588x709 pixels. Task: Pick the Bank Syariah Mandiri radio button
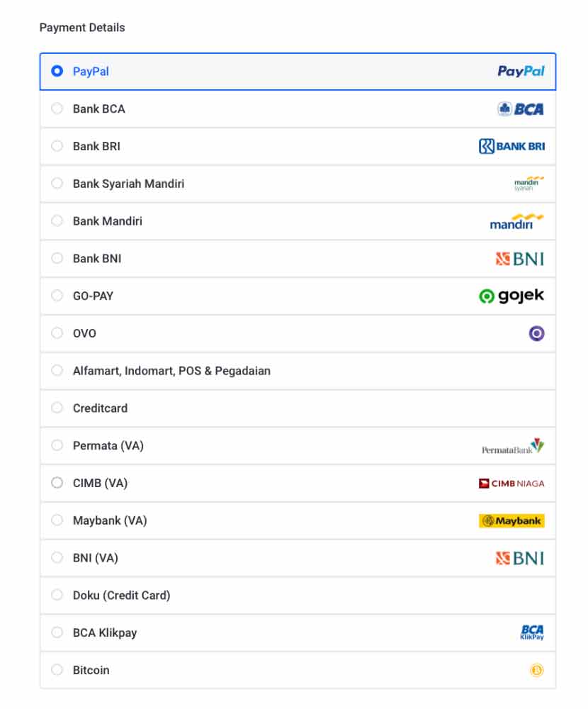(57, 184)
